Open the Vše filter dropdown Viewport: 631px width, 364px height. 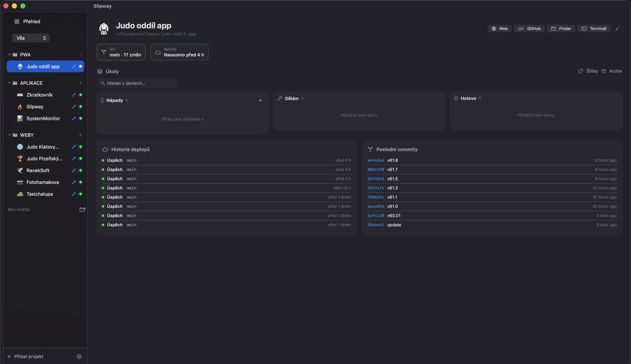pyautogui.click(x=31, y=38)
